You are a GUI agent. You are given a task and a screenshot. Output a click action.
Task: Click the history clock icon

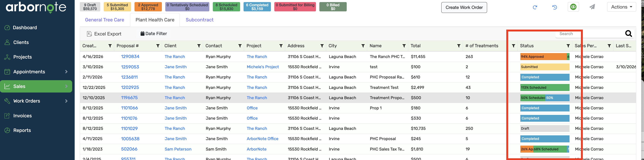(555, 7)
